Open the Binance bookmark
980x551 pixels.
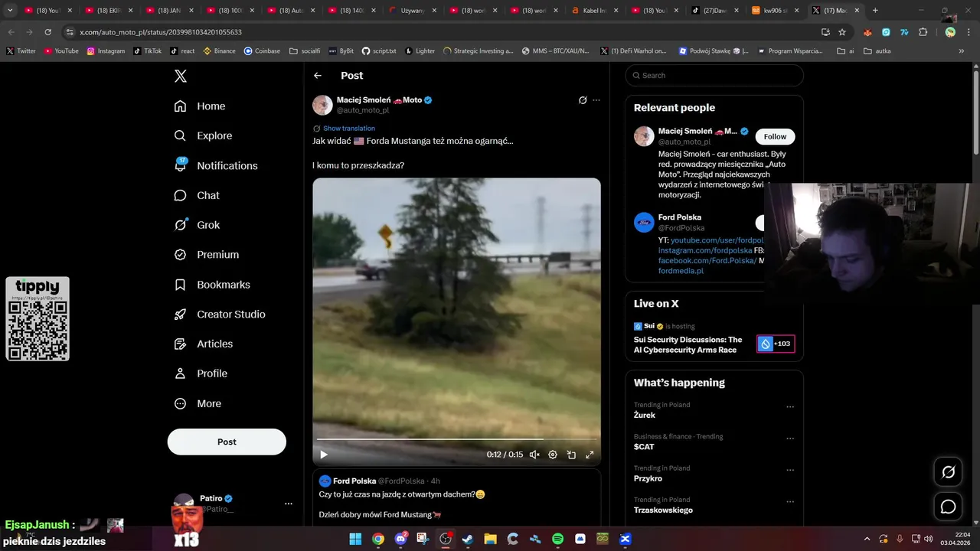coord(219,51)
